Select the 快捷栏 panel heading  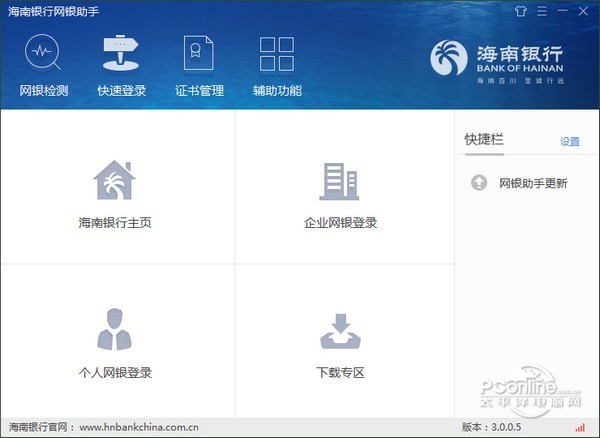tap(484, 139)
